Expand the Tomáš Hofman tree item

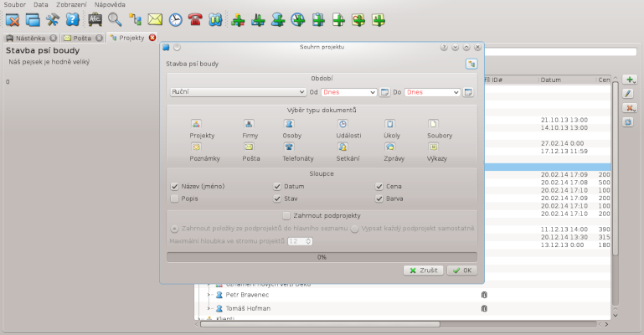(x=208, y=308)
